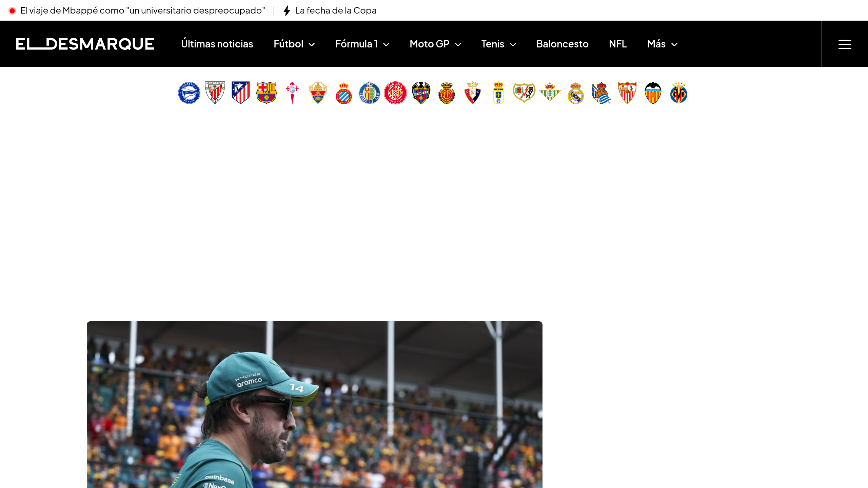Image resolution: width=868 pixels, height=488 pixels.
Task: Expand the Tenis dropdown chevron
Action: (x=513, y=44)
